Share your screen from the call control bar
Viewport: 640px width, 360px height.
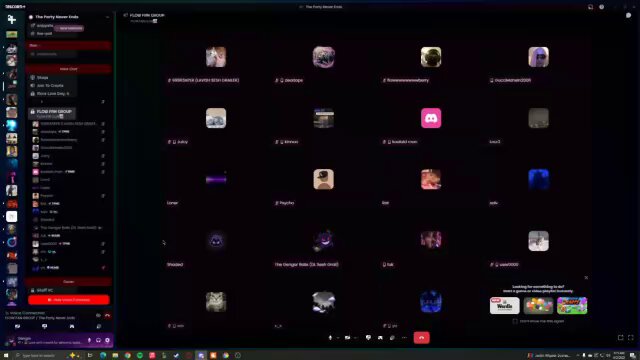tap(368, 338)
